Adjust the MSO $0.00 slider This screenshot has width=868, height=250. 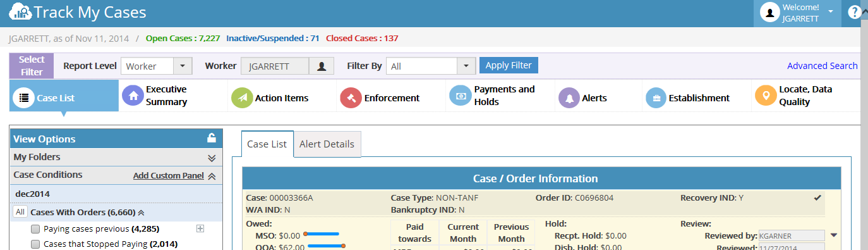pos(322,234)
